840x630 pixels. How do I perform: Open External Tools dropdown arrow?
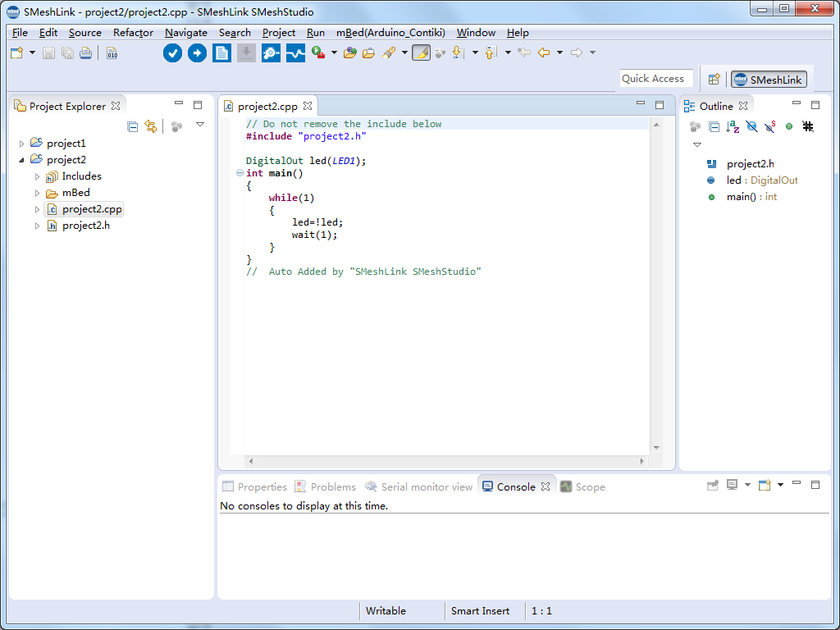[335, 52]
